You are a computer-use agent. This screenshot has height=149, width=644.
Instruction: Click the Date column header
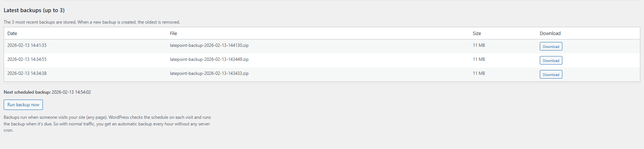(12, 34)
